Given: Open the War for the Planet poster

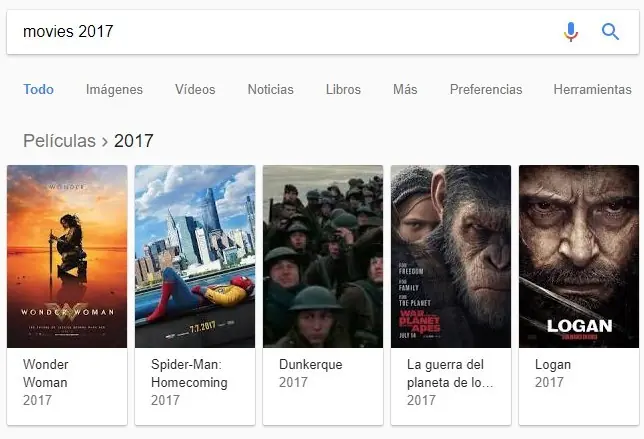Looking at the screenshot, I should 451,256.
